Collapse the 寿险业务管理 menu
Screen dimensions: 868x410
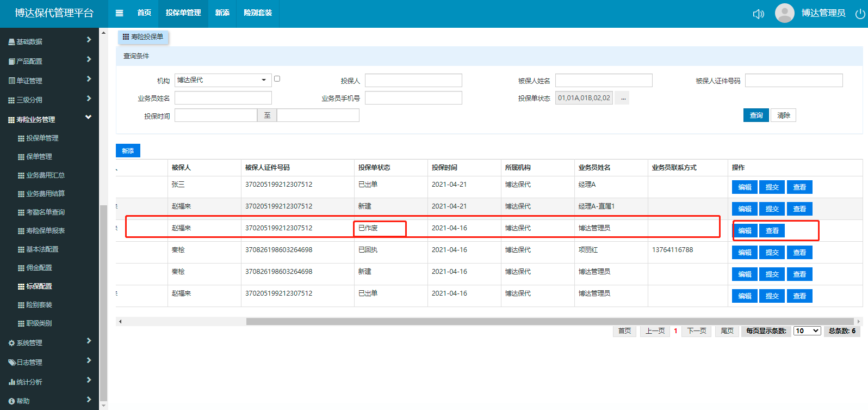[x=88, y=118]
